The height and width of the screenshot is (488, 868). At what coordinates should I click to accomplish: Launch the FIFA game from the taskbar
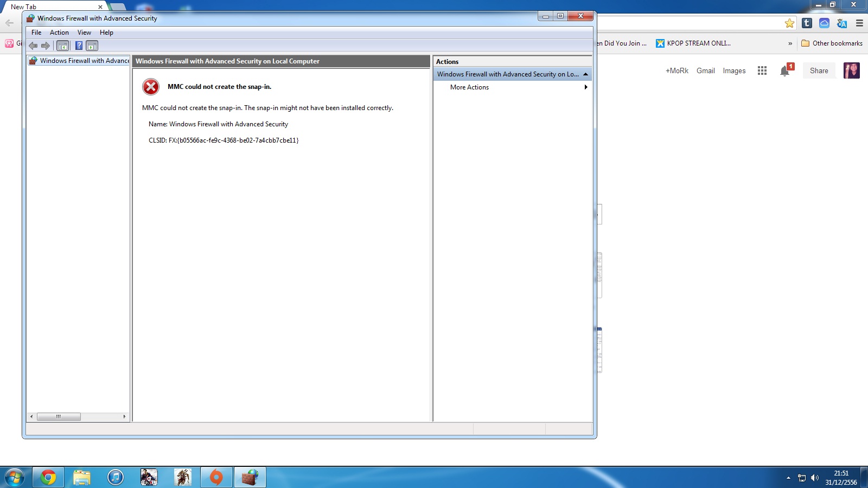(149, 478)
